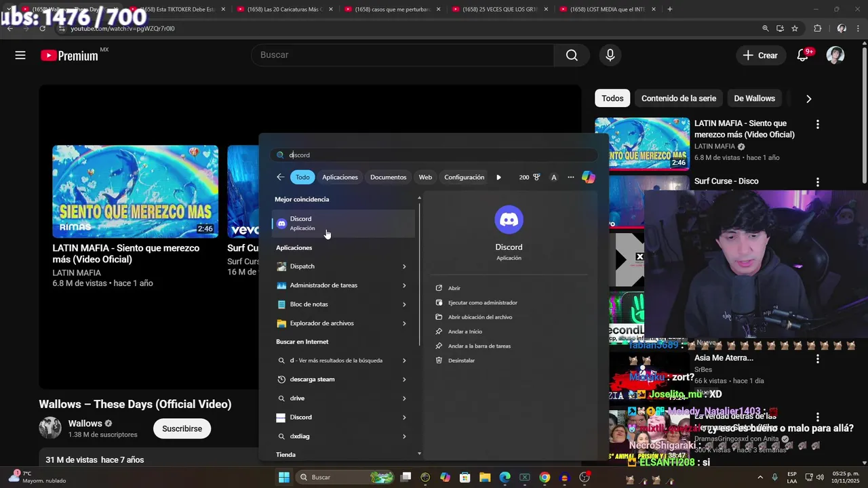Show hidden system tray icons chevron
This screenshot has height=488, width=868.
[x=759, y=477]
